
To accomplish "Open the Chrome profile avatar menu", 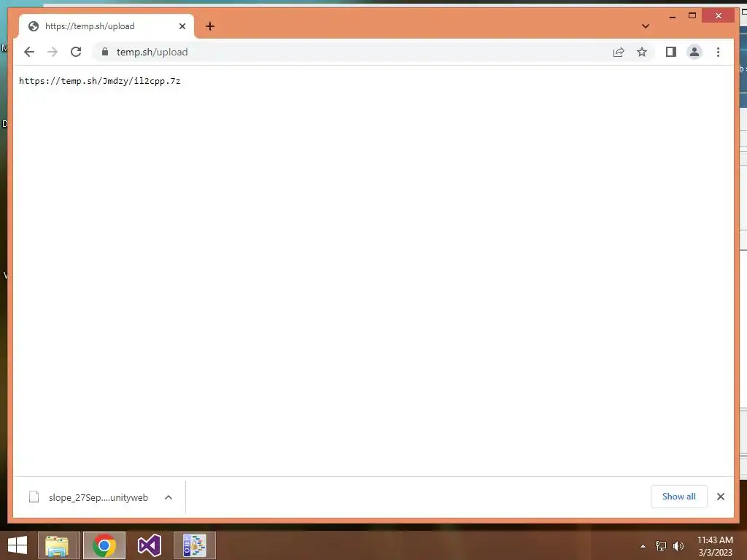I will tap(694, 52).
